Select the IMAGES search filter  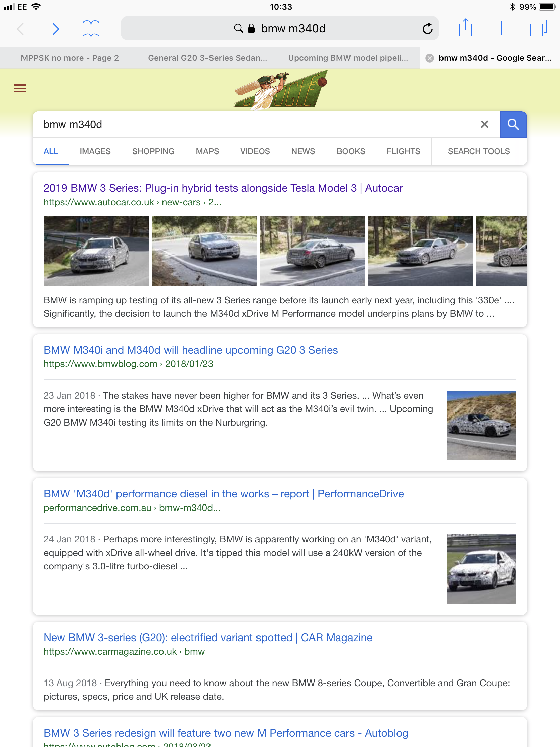95,151
